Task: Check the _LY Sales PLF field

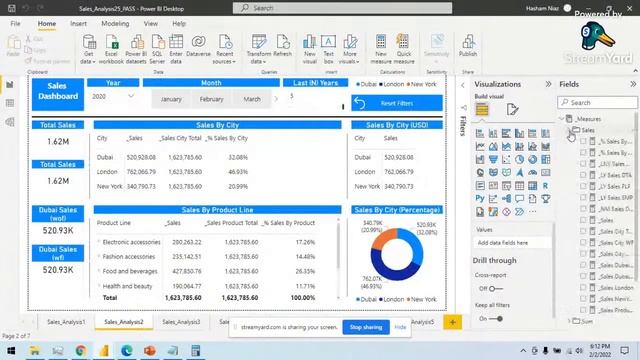Action: tap(583, 186)
